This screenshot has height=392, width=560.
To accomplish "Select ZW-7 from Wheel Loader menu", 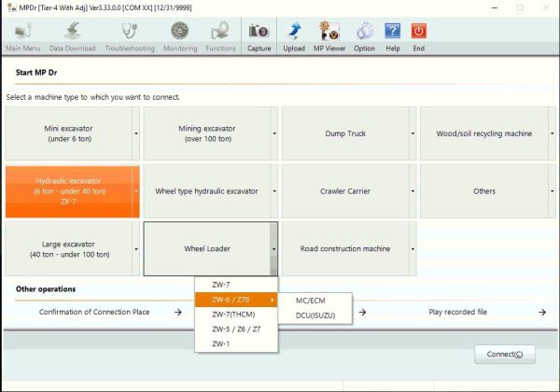I will pyautogui.click(x=236, y=285).
